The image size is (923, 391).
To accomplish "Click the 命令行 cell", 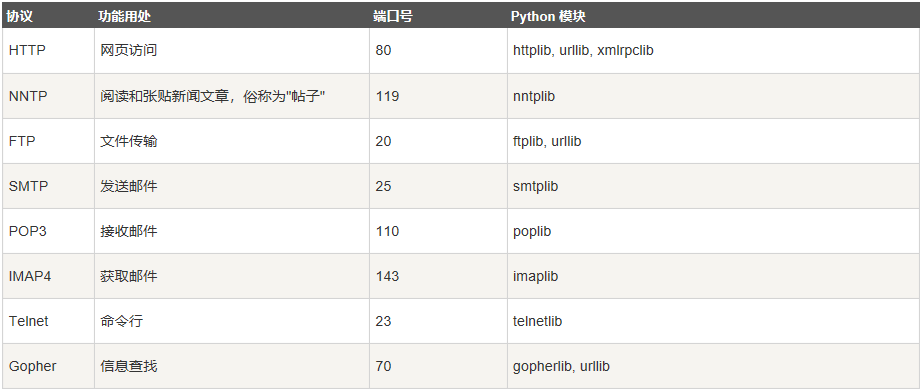I will click(232, 321).
